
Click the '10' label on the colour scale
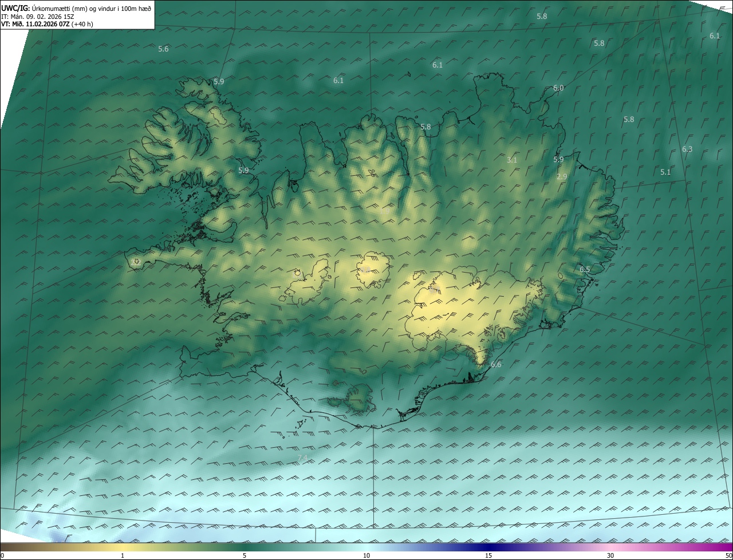tap(366, 555)
